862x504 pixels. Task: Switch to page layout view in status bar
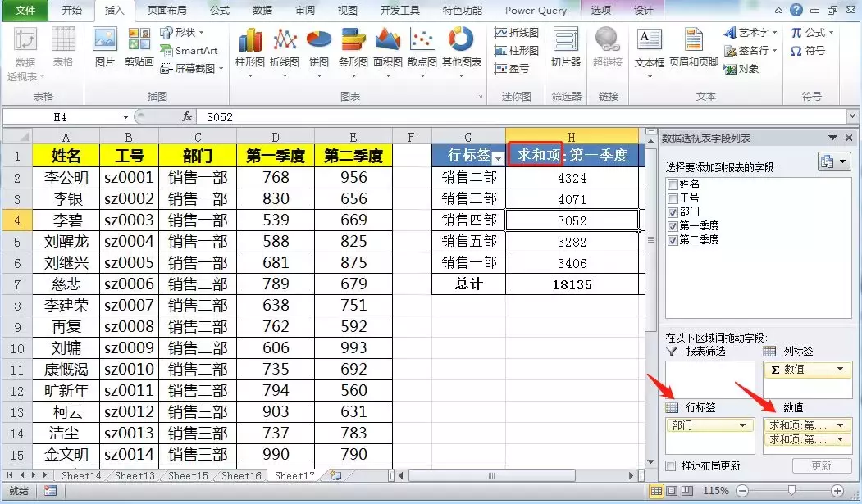(x=672, y=490)
